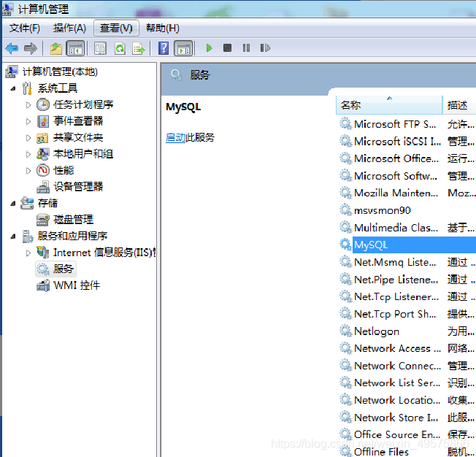This screenshot has width=476, height=457.
Task: Collapse the 存储 tree node
Action: pos(13,204)
